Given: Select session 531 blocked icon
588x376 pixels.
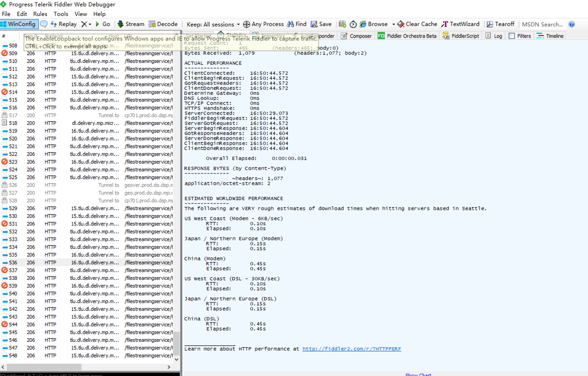Looking at the screenshot, I should click(x=4, y=224).
